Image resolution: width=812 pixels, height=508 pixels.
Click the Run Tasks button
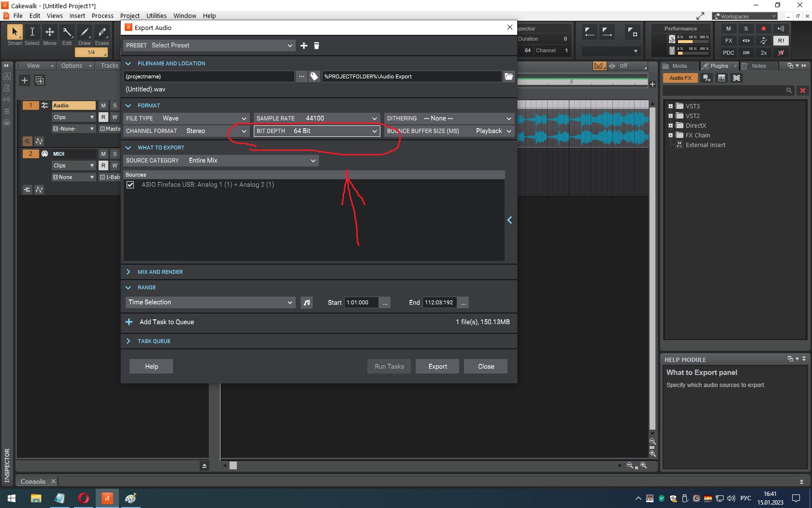(389, 366)
